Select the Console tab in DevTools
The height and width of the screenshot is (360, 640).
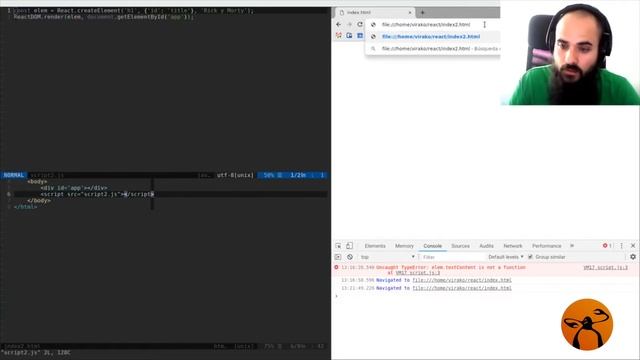point(432,246)
